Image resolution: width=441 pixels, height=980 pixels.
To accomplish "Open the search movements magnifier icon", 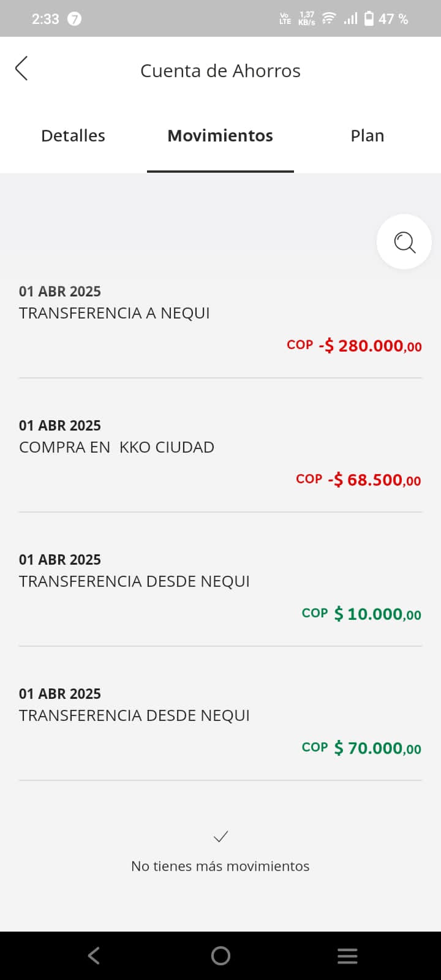I will 404,242.
